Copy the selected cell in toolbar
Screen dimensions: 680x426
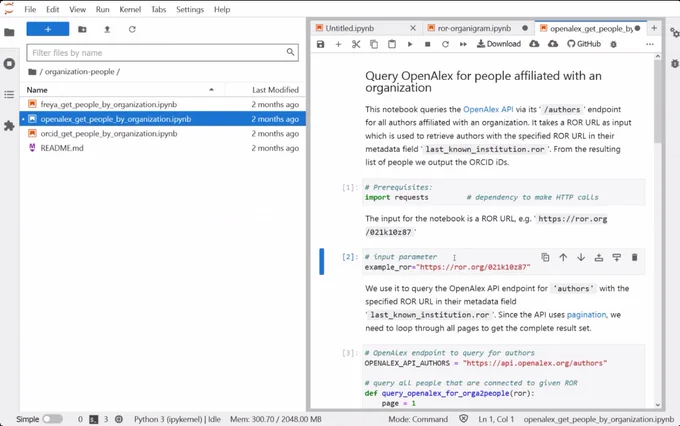374,44
